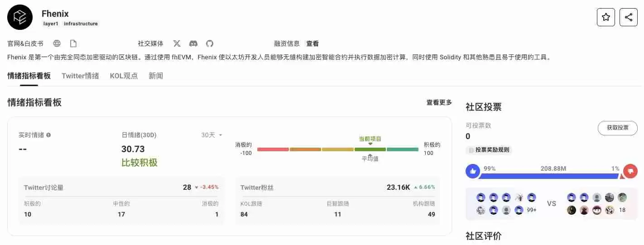Click the 机构跟随 value 49
Viewport: 644px width, 245px height.
(x=431, y=214)
